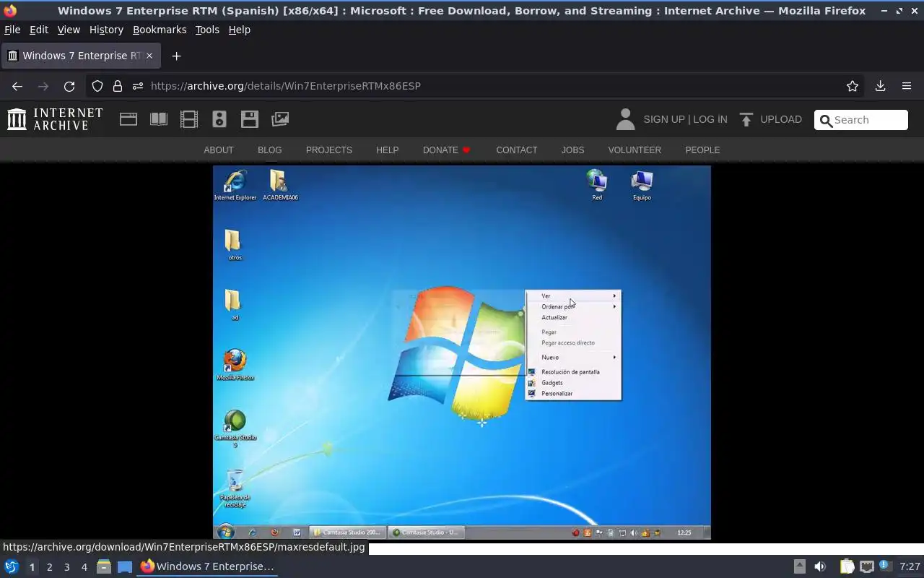Click the LOG IN link
Viewport: 924px width, 578px height.
click(710, 119)
